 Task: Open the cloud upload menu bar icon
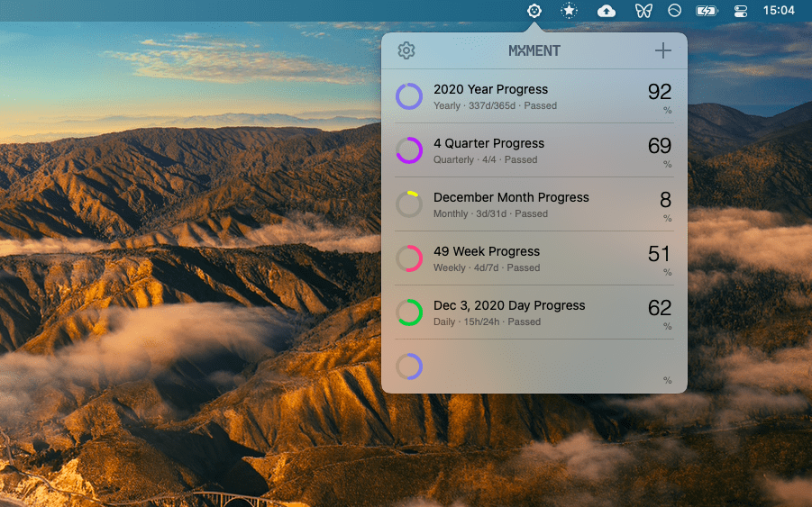(x=606, y=11)
